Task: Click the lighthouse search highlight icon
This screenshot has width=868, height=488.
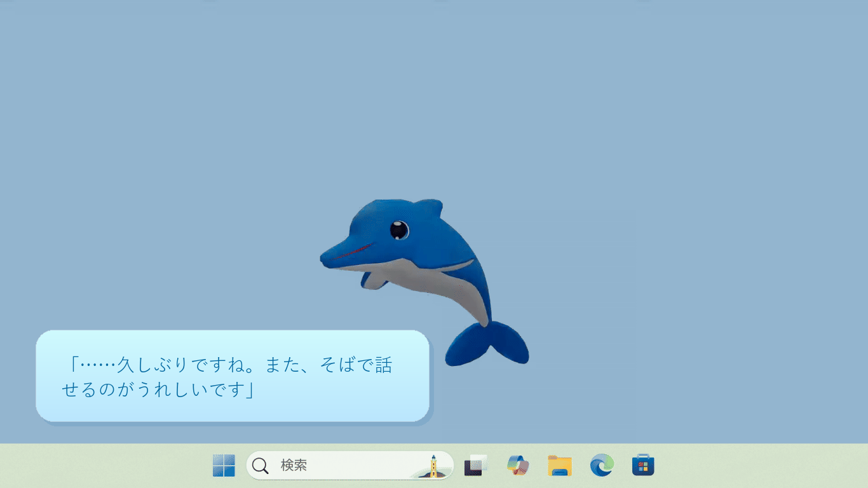Action: click(x=433, y=466)
